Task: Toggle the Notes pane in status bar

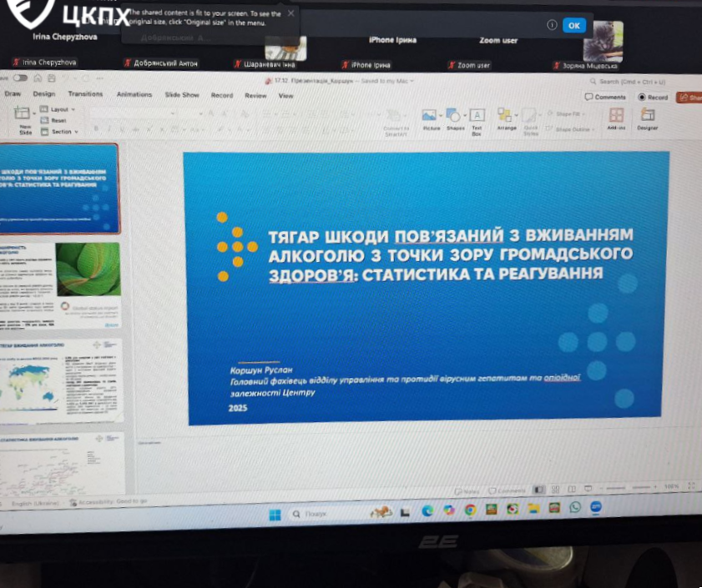Action: click(471, 490)
